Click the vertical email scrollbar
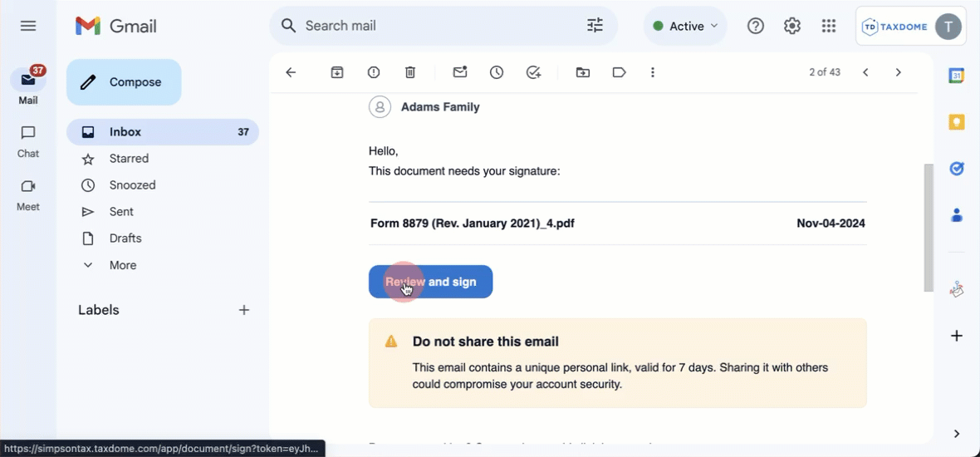The height and width of the screenshot is (457, 980). pyautogui.click(x=929, y=227)
